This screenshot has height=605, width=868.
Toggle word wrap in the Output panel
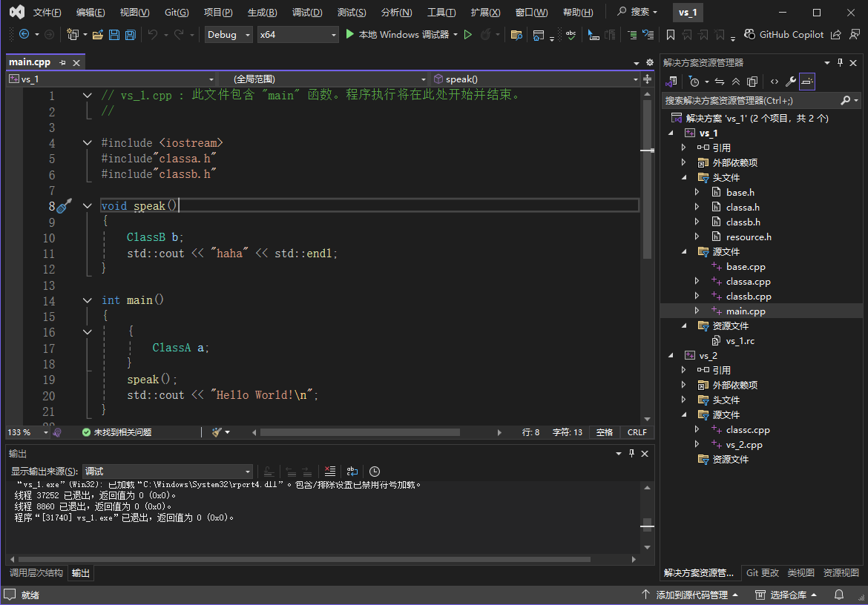[x=352, y=471]
